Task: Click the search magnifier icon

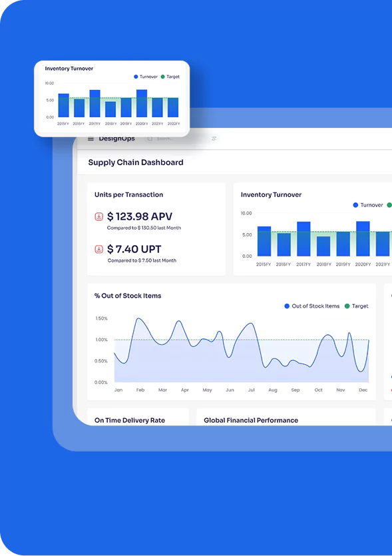Action: pyautogui.click(x=150, y=139)
